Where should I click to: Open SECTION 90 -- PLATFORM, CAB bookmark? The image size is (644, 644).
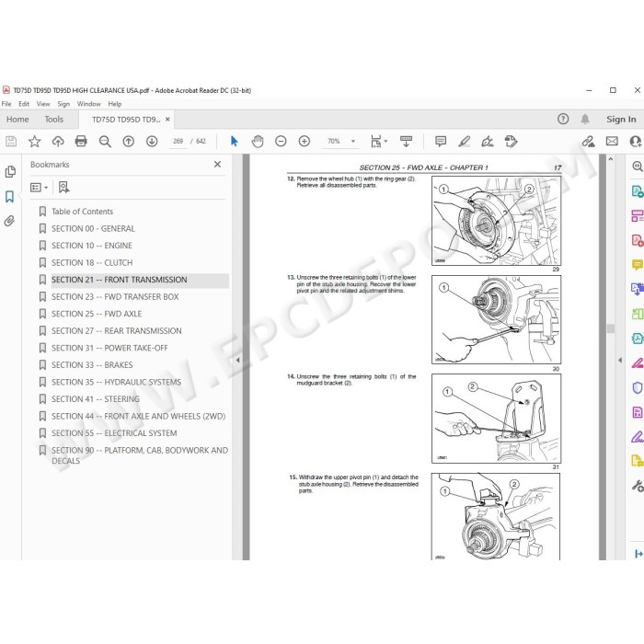click(x=140, y=455)
